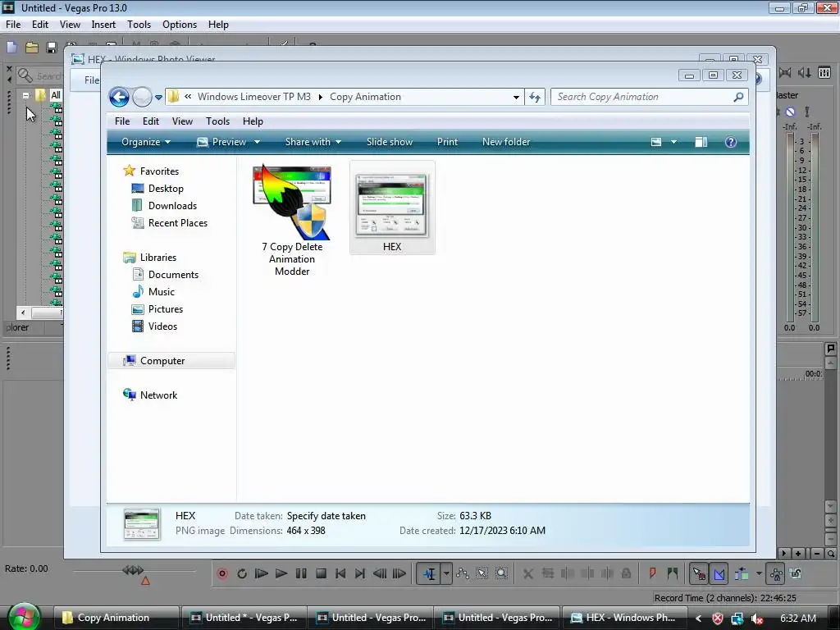The width and height of the screenshot is (840, 630).
Task: Click the Trim icon in Vegas toolbar
Action: click(x=547, y=573)
